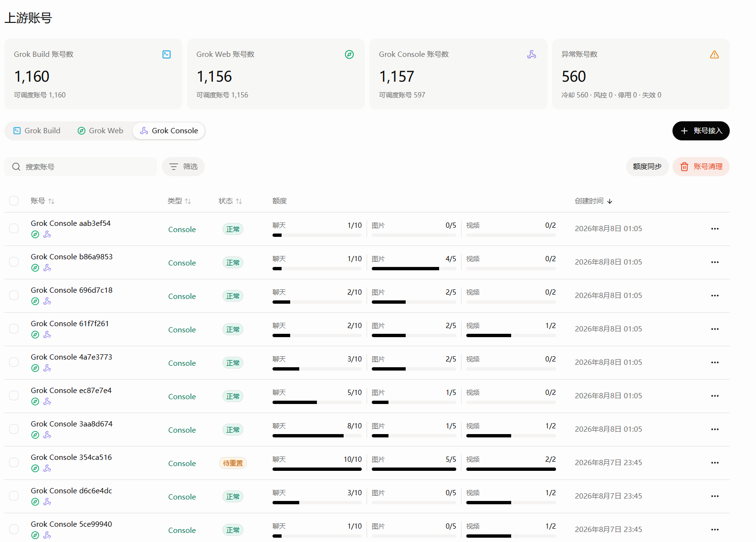Click the Grok Web card compass icon
The height and width of the screenshot is (542, 756).
tap(349, 54)
